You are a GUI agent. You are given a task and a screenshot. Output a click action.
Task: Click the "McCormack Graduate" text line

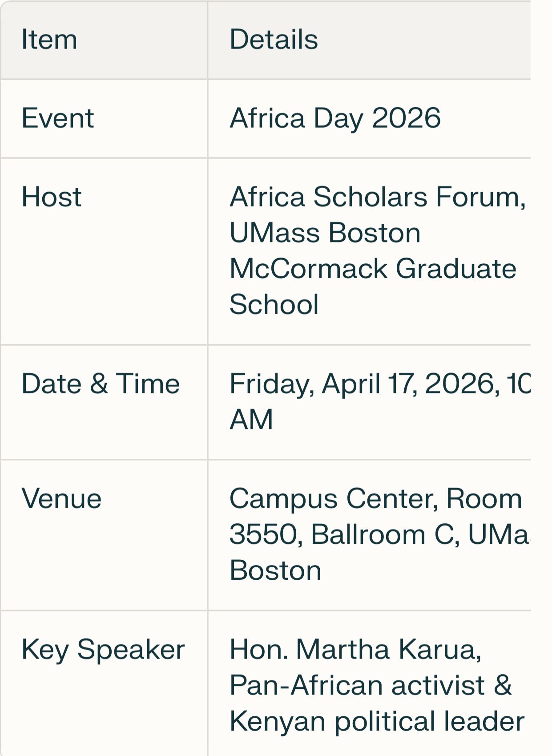[x=373, y=269]
